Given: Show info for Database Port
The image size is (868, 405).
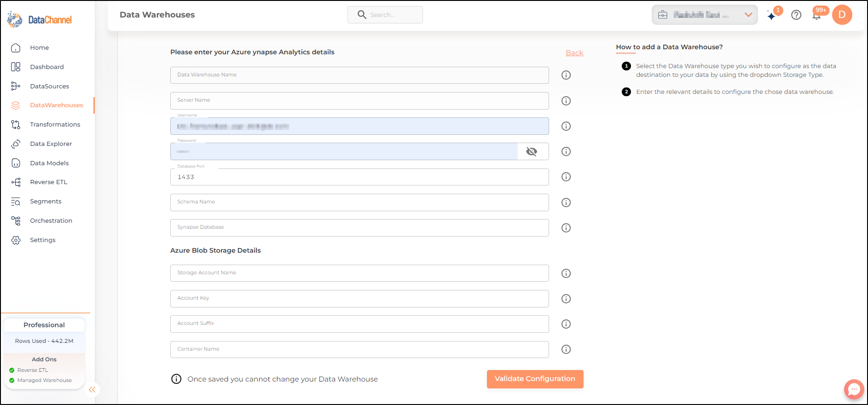Looking at the screenshot, I should [x=566, y=177].
